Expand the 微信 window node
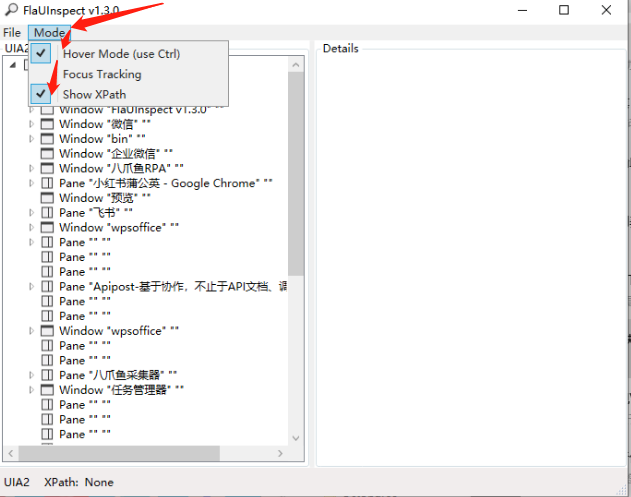631x497 pixels. tap(31, 124)
